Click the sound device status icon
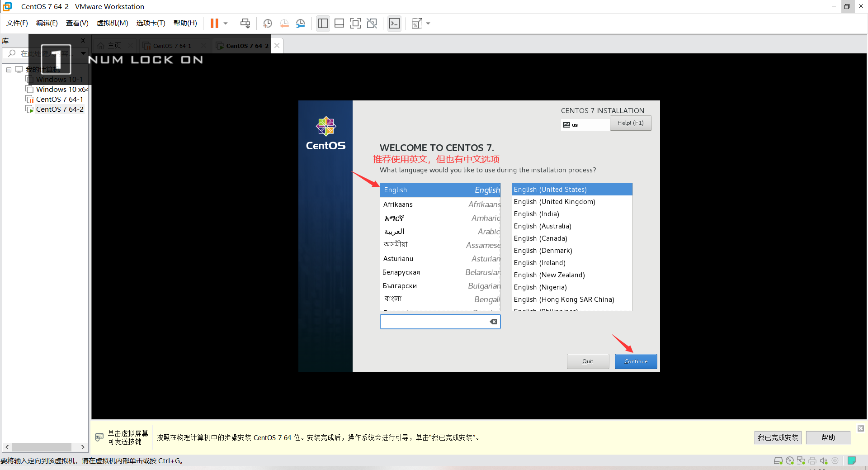The width and height of the screenshot is (868, 470). pos(824,461)
